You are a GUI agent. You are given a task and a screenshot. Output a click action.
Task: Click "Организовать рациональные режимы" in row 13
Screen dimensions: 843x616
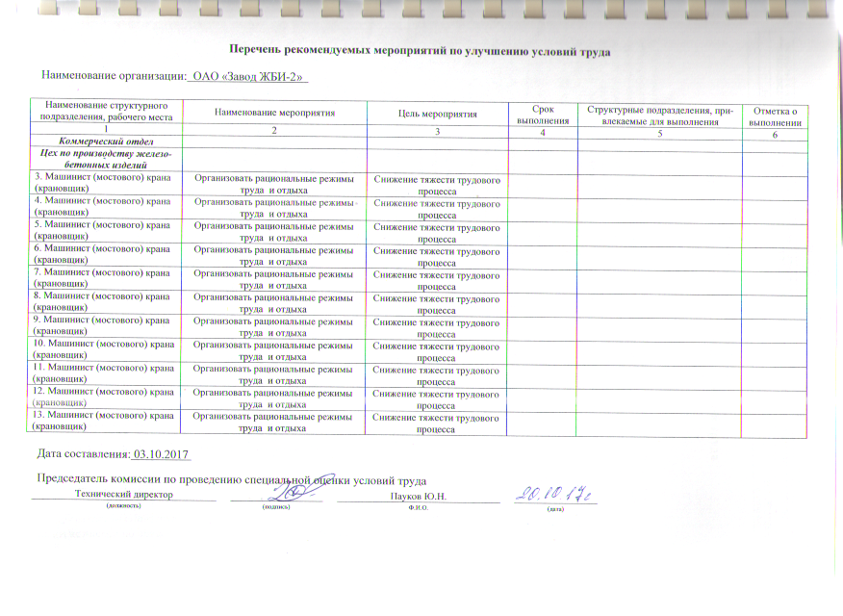tap(272, 417)
